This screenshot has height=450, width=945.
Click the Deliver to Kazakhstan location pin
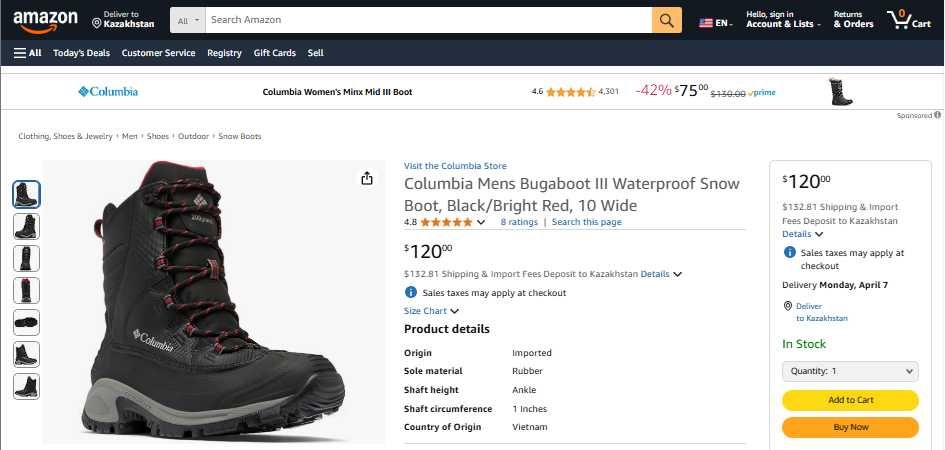pos(97,22)
